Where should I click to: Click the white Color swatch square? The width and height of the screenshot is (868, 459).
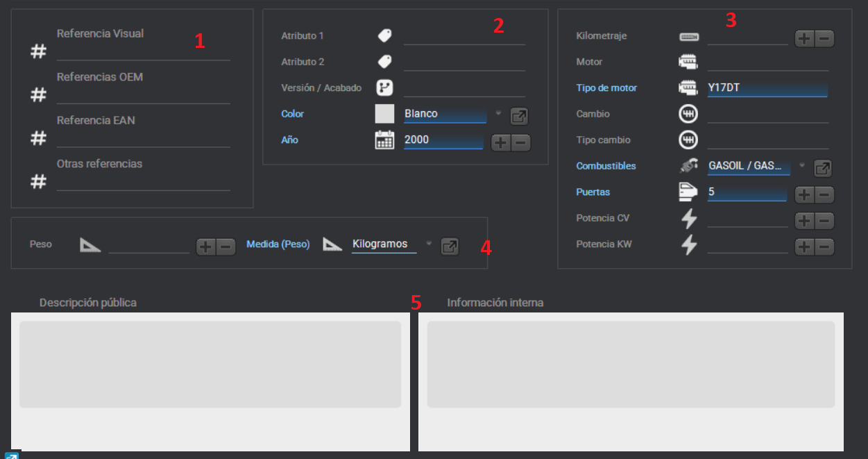pos(384,114)
